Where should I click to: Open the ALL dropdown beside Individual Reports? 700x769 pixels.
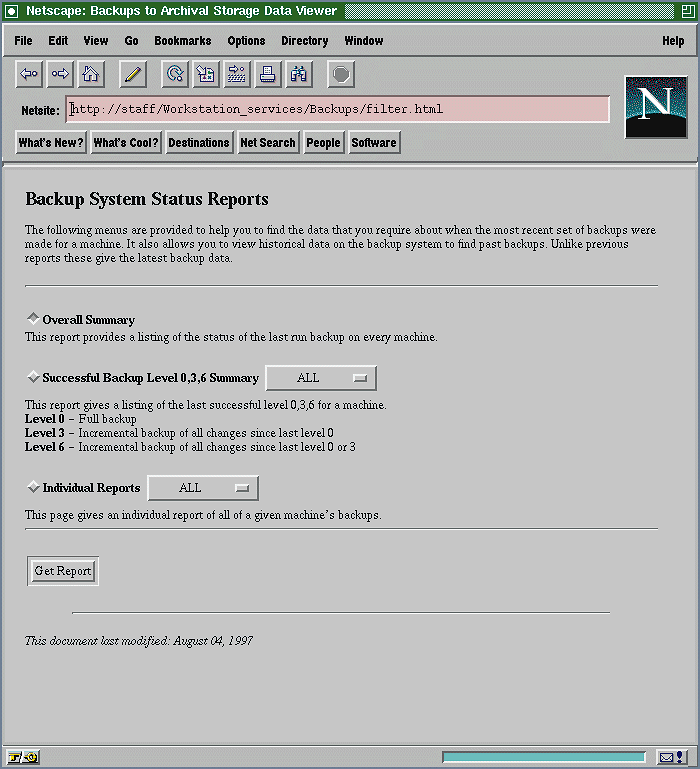[x=202, y=488]
